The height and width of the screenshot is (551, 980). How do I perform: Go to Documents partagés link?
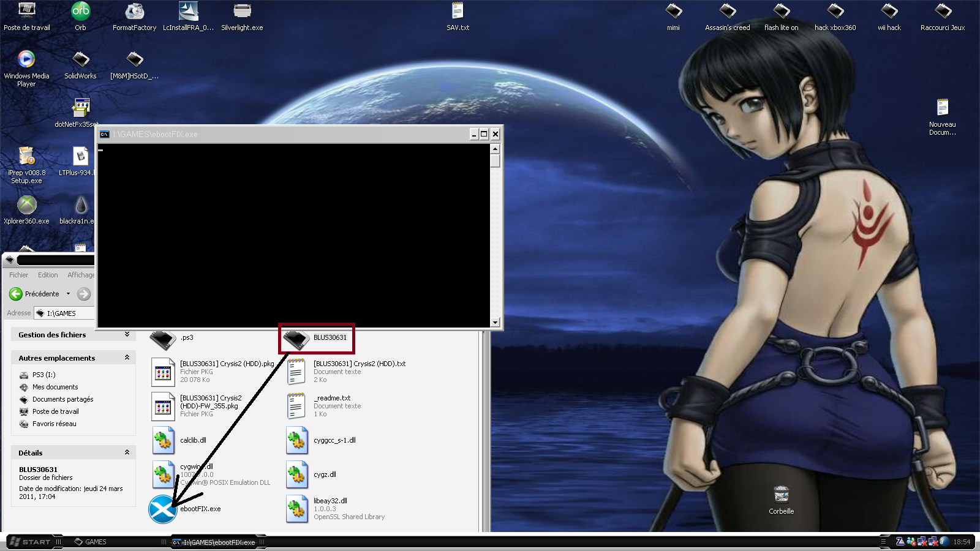pos(56,399)
